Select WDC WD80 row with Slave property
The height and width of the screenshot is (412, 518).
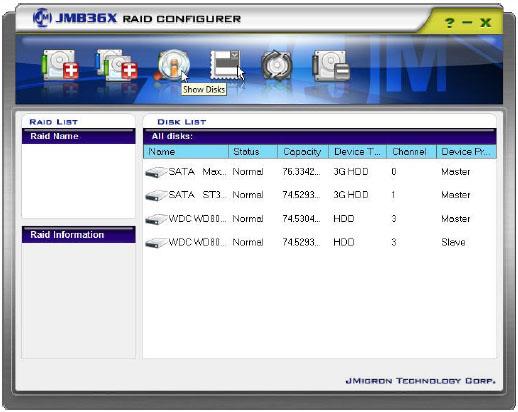[197, 242]
